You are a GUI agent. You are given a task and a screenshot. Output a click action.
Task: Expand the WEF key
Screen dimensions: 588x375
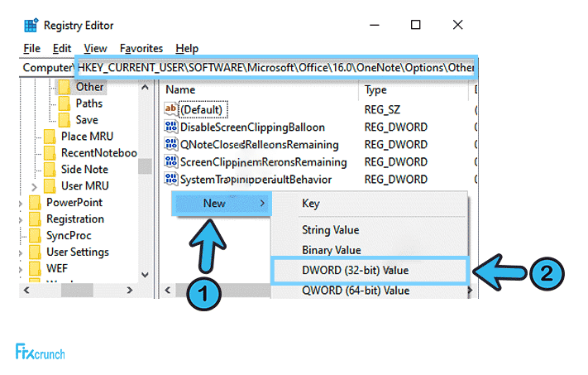[21, 270]
